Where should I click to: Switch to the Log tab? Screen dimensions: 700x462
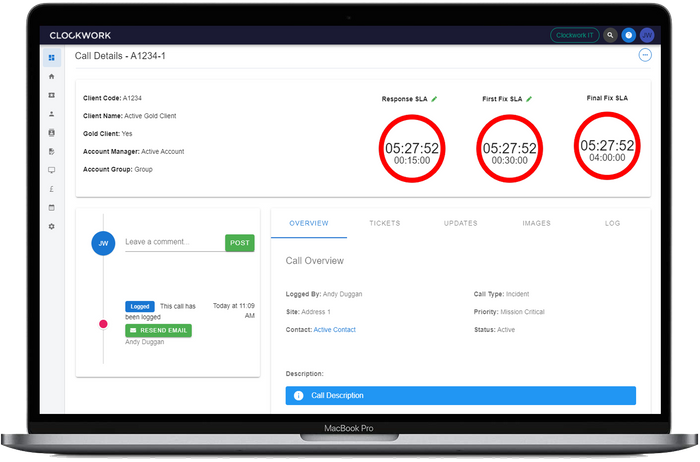[612, 223]
